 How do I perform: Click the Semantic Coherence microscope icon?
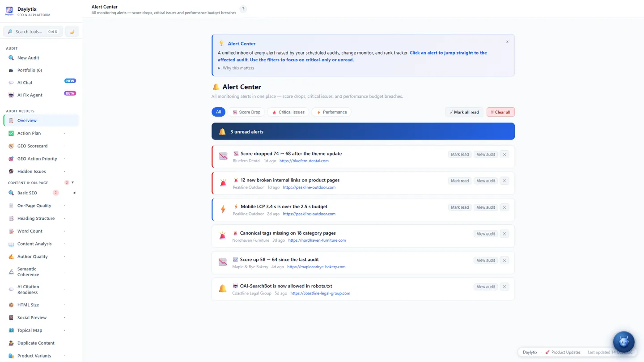point(11,272)
